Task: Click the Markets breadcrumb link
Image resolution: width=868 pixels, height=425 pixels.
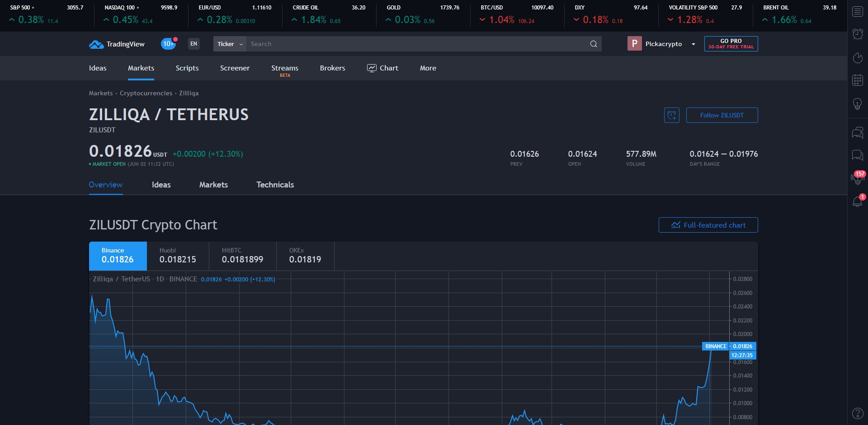Action: click(x=101, y=93)
